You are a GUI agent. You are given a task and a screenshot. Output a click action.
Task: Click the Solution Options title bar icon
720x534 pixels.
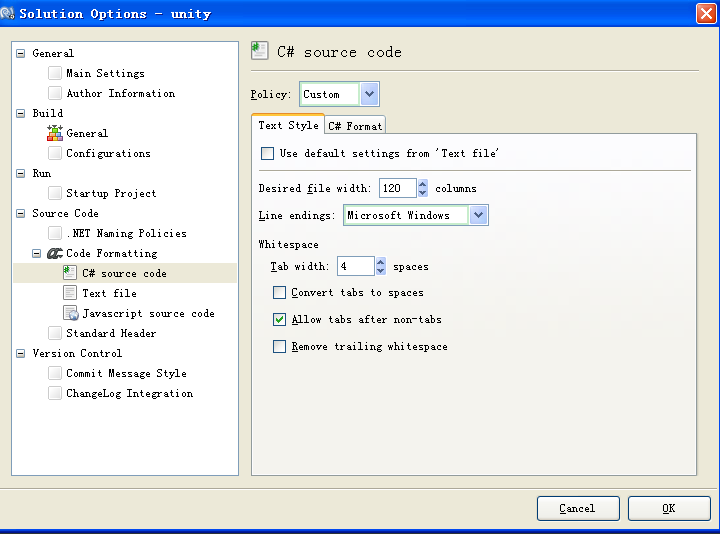click(x=7, y=13)
